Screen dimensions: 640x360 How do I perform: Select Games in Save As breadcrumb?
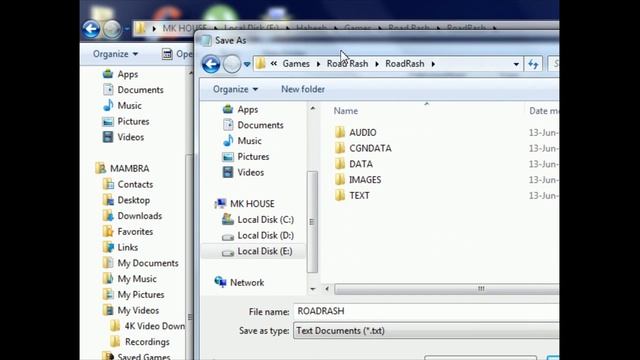(296, 64)
